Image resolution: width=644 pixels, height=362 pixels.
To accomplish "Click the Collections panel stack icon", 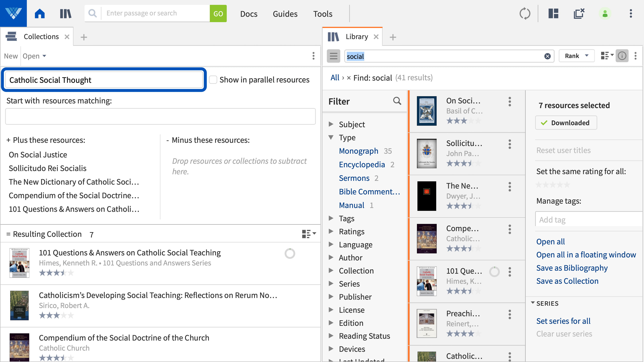I will click(x=11, y=37).
